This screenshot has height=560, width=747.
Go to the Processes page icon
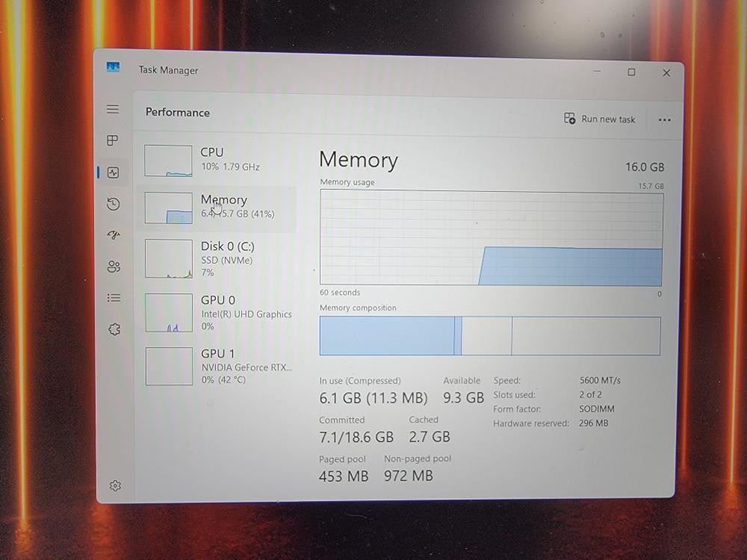113,140
